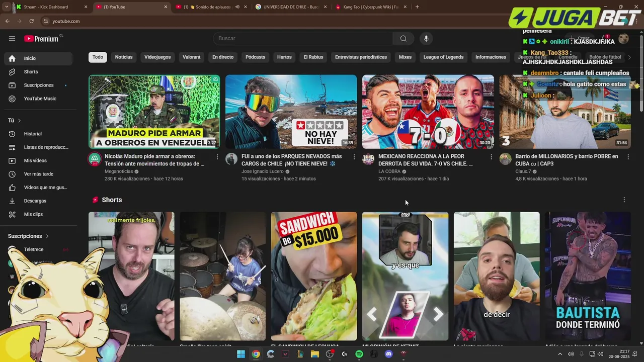Viewport: 644px width, 362px height.
Task: Open Mis vídeos in the sidebar
Action: click(38, 160)
